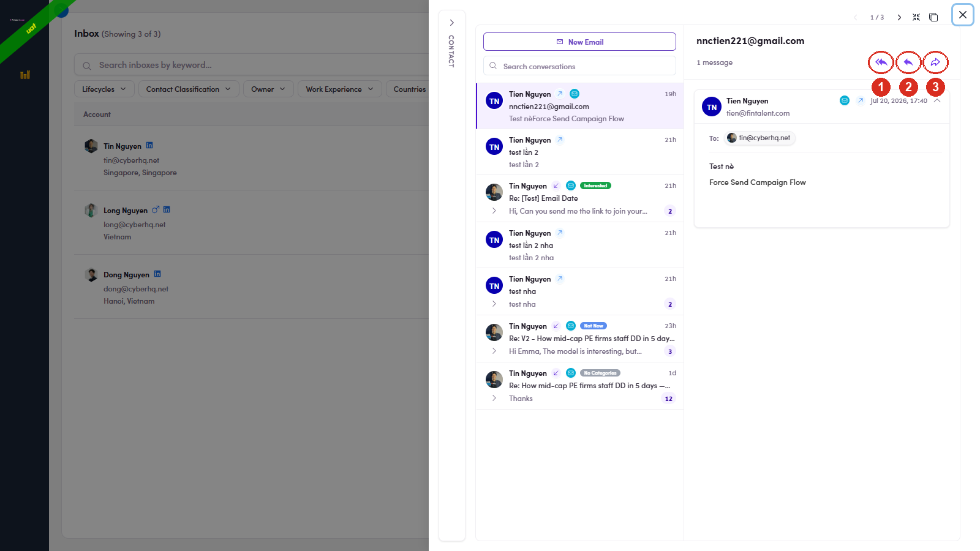
Task: Go to the next contact arrow beside 1 / 3
Action: coord(899,17)
